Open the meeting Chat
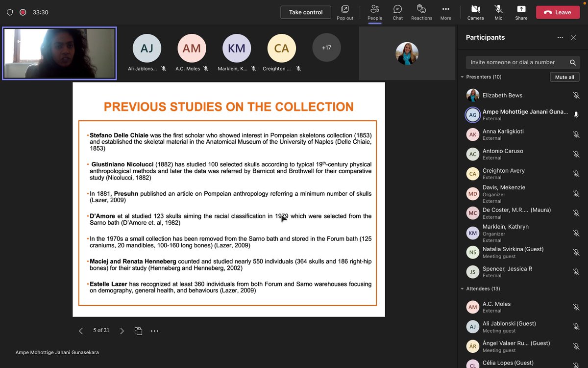The height and width of the screenshot is (368, 588). pyautogui.click(x=397, y=12)
